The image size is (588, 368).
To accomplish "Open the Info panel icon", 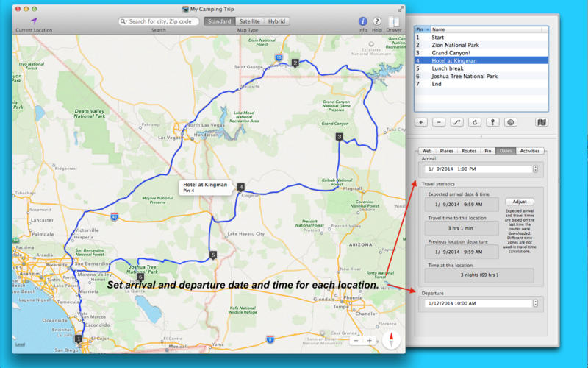I will point(362,21).
